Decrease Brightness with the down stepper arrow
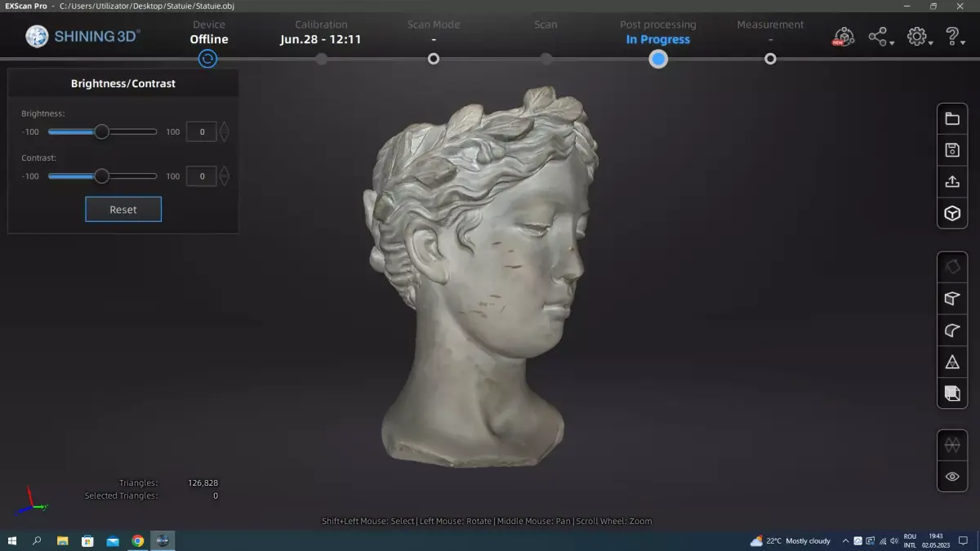 (x=225, y=136)
